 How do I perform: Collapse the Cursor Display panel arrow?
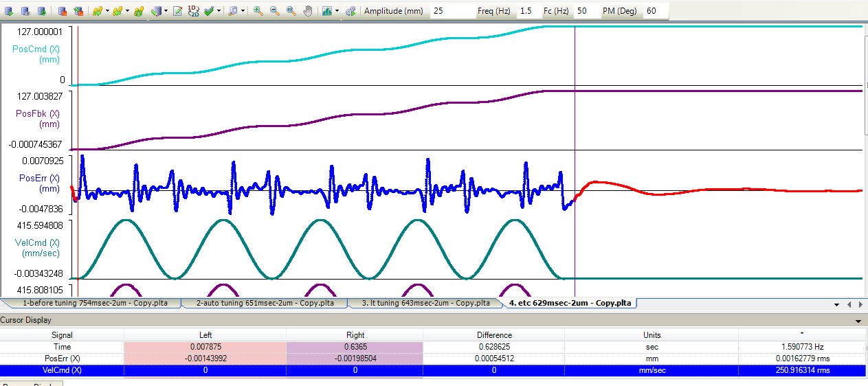[x=858, y=320]
